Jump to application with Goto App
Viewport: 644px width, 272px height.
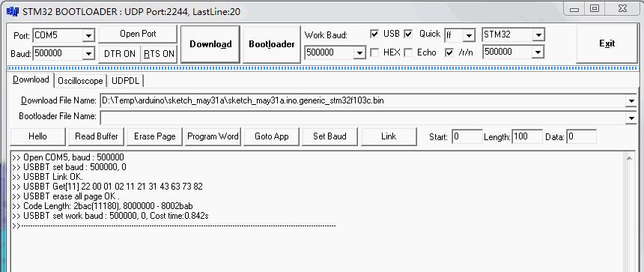[x=272, y=136]
